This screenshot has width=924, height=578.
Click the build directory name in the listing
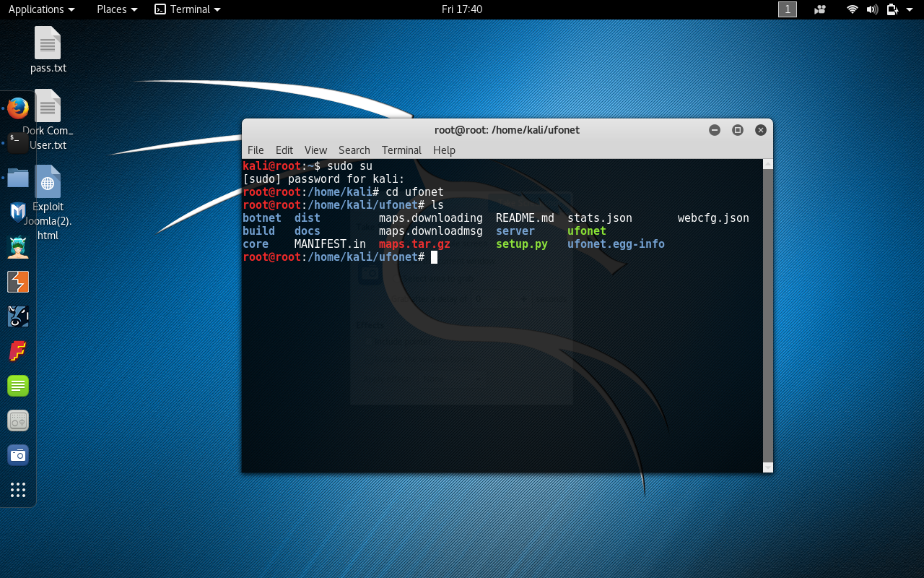258,231
